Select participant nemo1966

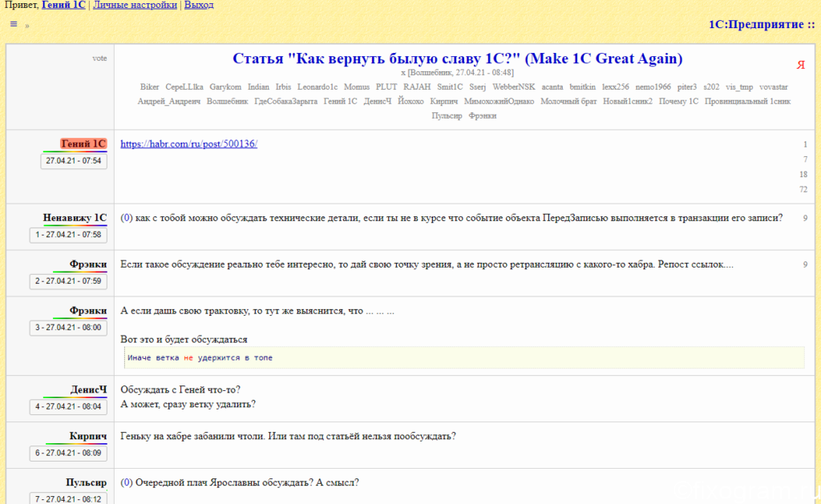click(653, 87)
